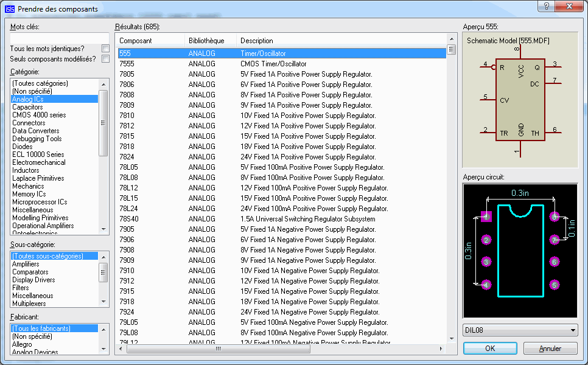Click the fabricant list scroll-down arrow
This screenshot has width=588, height=365.
click(x=103, y=349)
